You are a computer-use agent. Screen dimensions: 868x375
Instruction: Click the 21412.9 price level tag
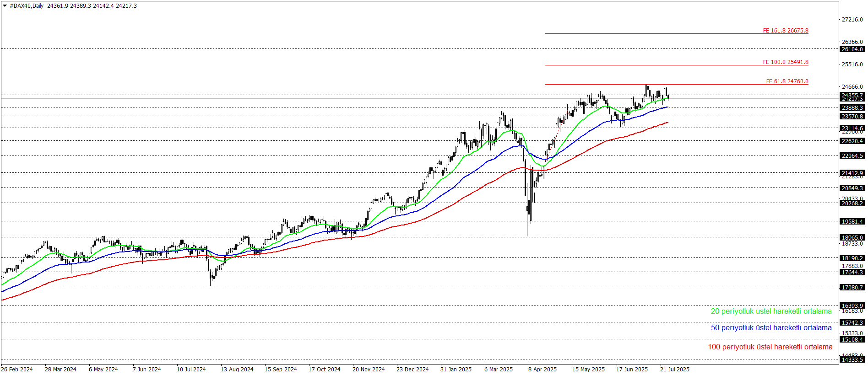pos(852,173)
